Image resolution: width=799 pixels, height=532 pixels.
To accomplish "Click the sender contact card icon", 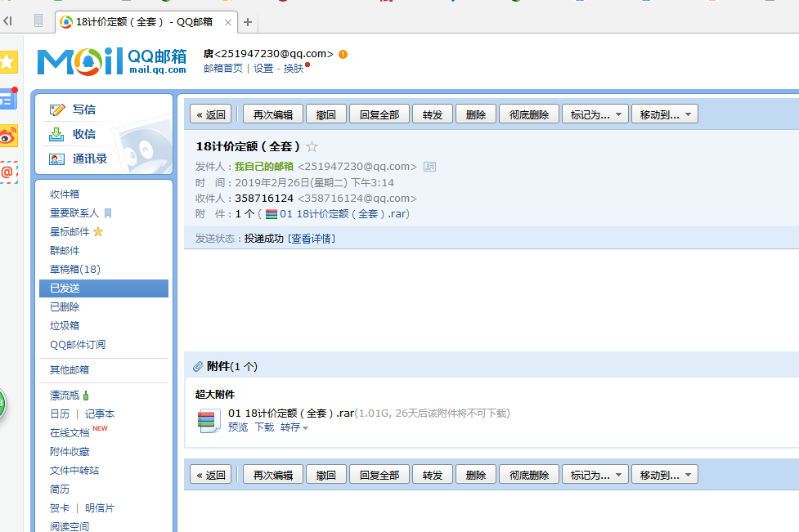I will point(429,167).
